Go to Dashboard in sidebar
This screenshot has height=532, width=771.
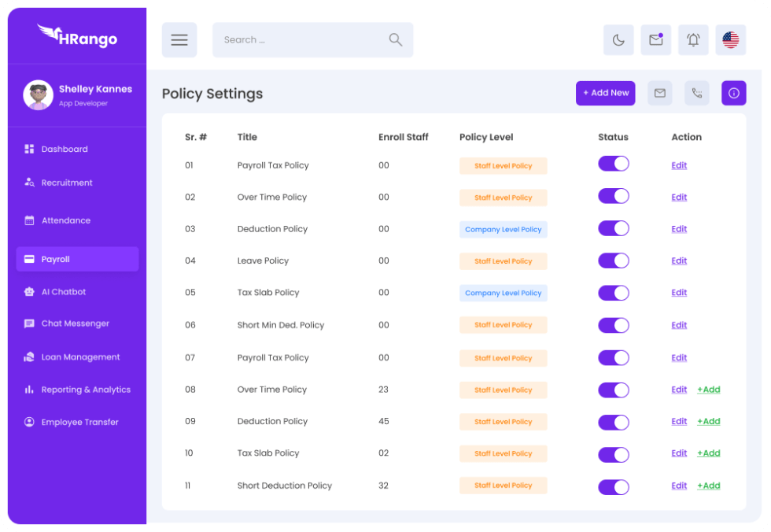(x=65, y=149)
